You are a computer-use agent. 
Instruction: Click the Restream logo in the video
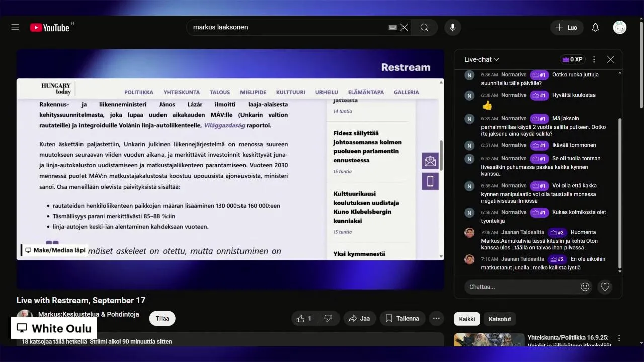click(x=406, y=67)
